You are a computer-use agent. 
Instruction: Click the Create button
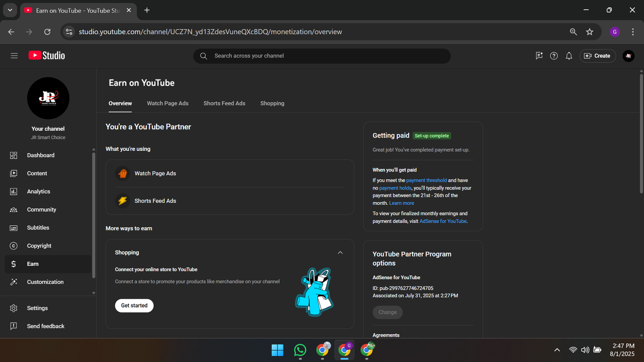click(x=597, y=56)
